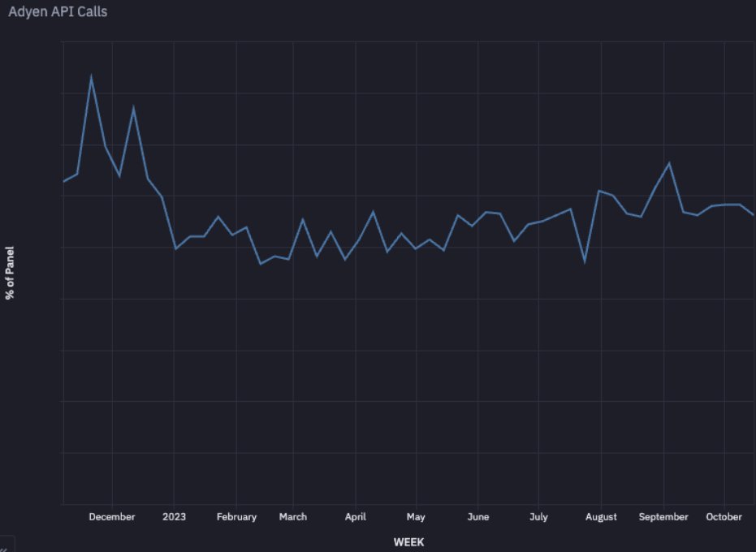
Task: Click the March label on the x-axis
Action: 293,516
